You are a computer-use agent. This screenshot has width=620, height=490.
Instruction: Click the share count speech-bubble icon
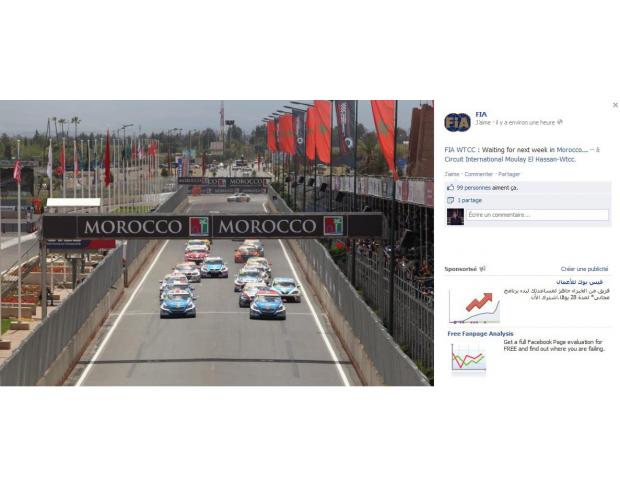point(450,201)
